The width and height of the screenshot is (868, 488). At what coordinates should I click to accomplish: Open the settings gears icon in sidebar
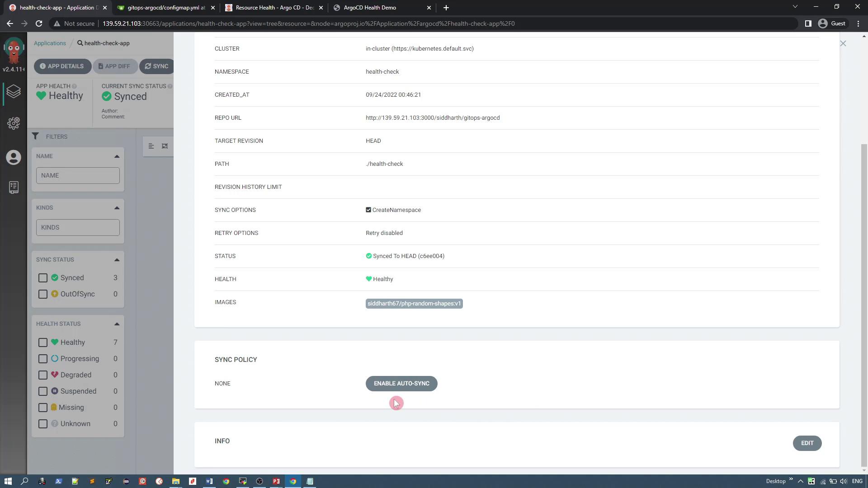(14, 123)
